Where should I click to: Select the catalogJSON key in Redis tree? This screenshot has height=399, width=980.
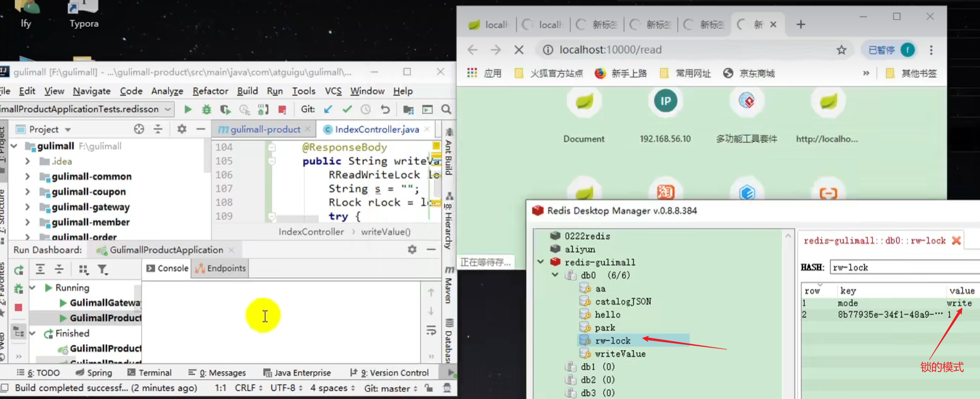coord(623,301)
